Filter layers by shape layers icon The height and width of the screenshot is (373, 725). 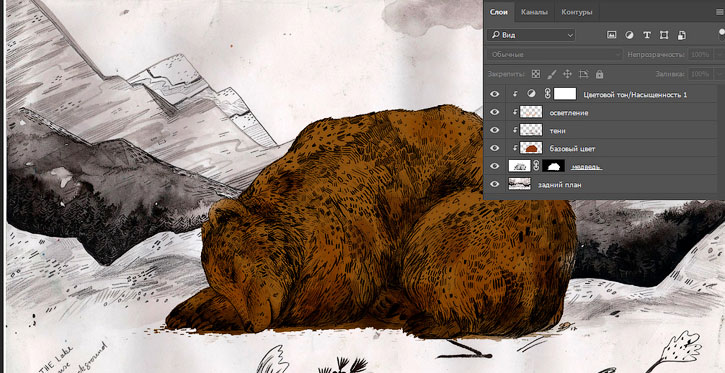664,35
